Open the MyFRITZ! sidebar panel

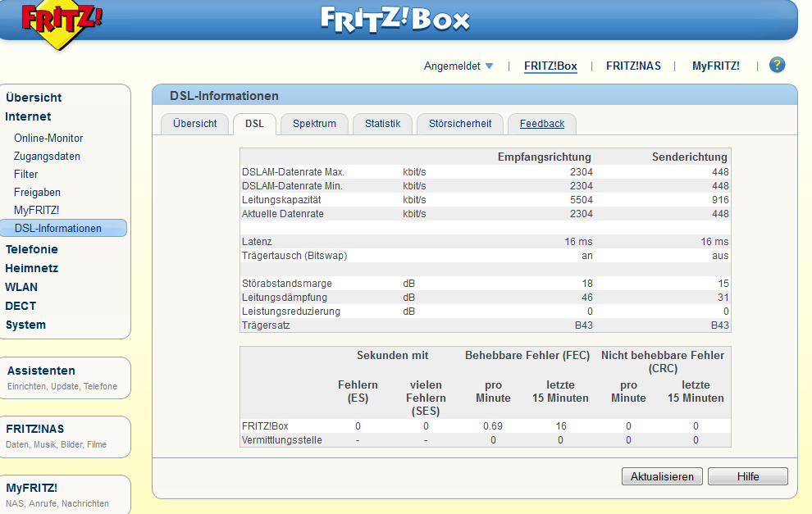click(x=65, y=495)
